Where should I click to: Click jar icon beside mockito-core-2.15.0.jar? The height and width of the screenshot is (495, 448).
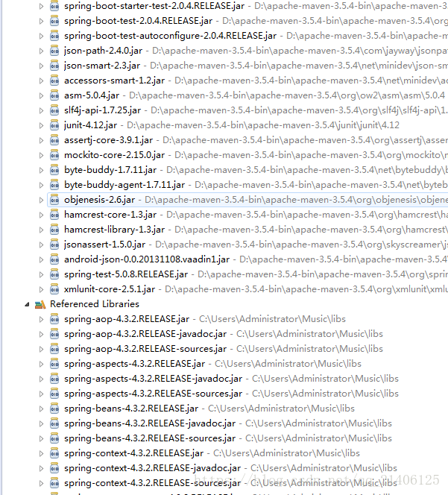(x=54, y=155)
